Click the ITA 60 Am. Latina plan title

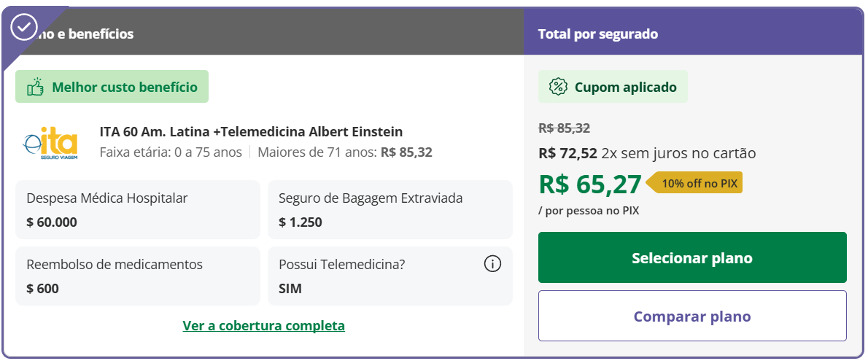click(251, 132)
